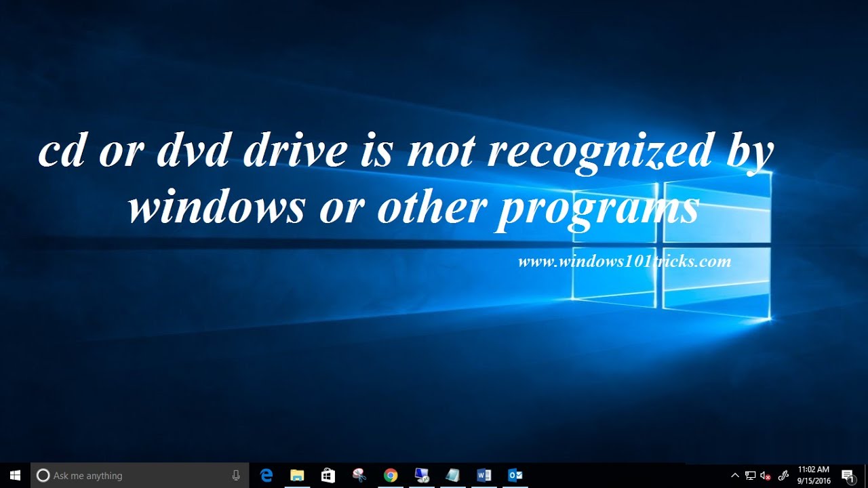The width and height of the screenshot is (868, 488).
Task: Click the pen workspace tray icon
Action: coord(783,476)
